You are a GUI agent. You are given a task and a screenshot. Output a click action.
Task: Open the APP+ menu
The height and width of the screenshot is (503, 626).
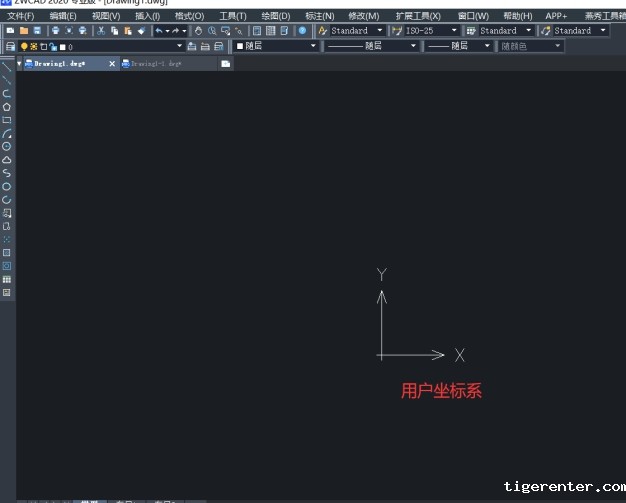click(x=556, y=16)
